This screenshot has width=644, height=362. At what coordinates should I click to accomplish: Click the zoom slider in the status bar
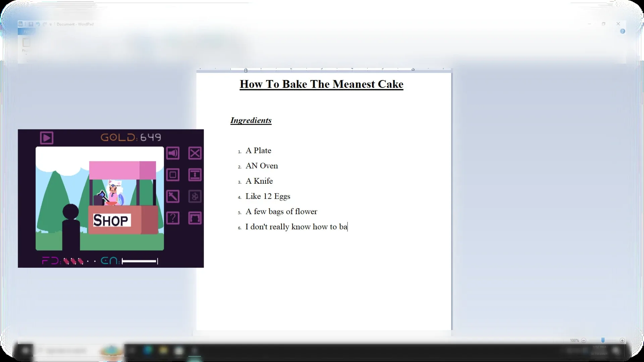tap(603, 340)
